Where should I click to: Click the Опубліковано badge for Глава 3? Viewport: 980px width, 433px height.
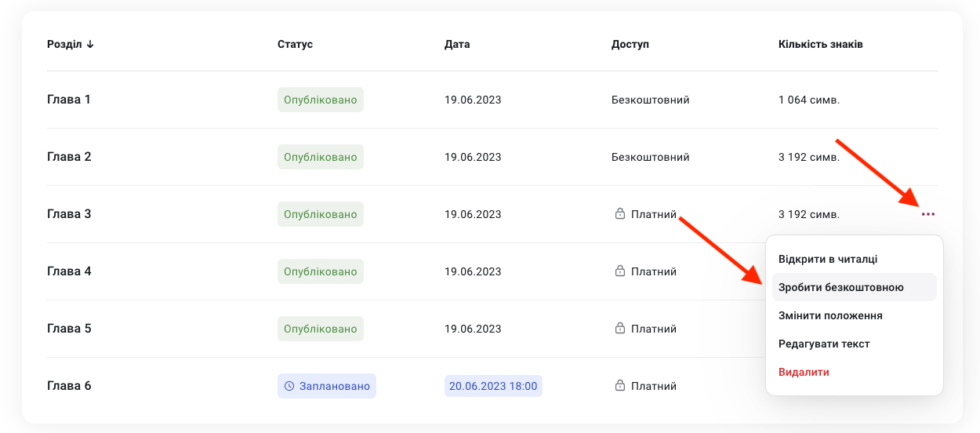tap(321, 214)
